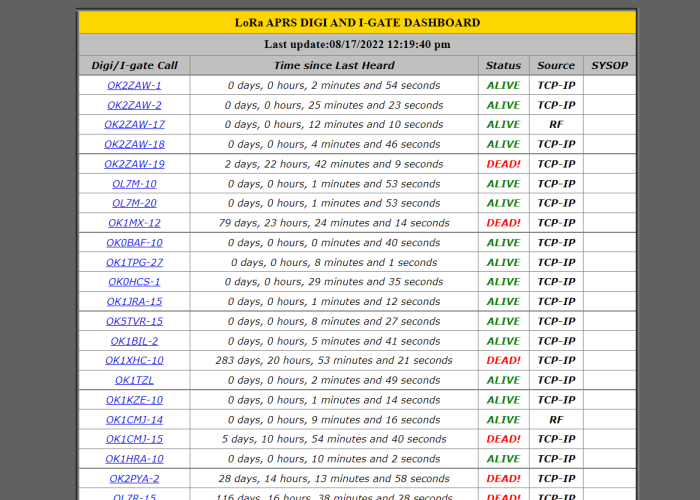The image size is (700, 500).
Task: Click the DEAD! status of OK1CMJ-15
Action: tap(503, 439)
